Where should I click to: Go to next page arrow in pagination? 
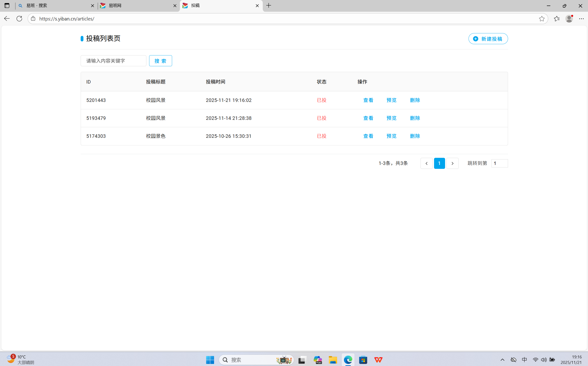[452, 163]
